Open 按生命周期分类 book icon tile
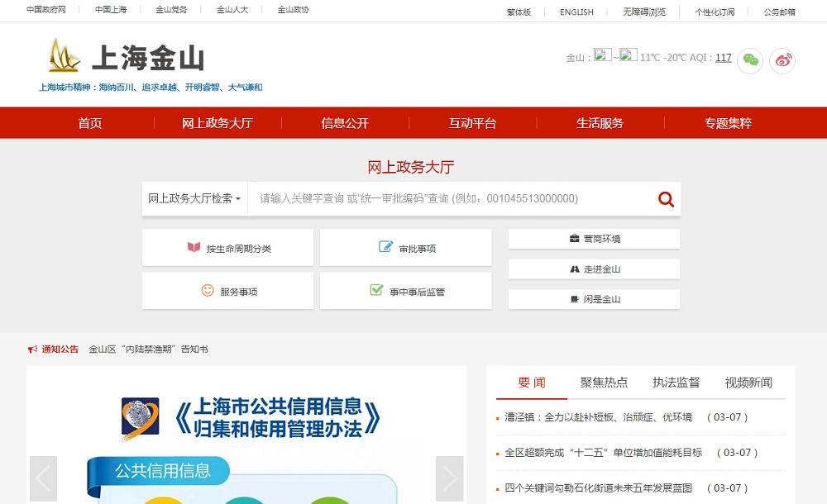This screenshot has width=827, height=504. (x=227, y=247)
